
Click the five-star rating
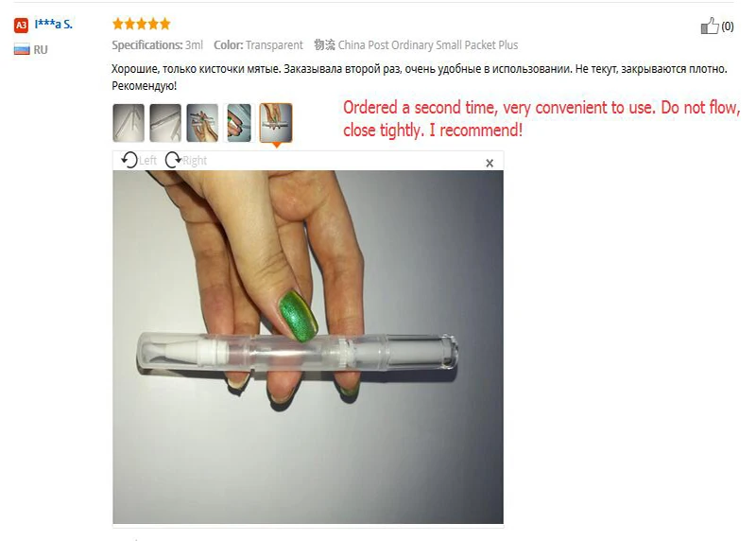(x=141, y=23)
